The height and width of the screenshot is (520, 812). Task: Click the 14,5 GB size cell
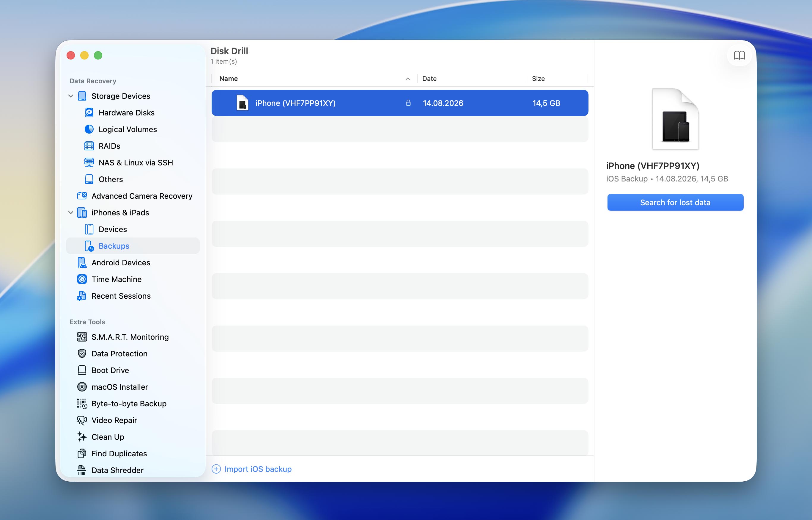click(546, 103)
